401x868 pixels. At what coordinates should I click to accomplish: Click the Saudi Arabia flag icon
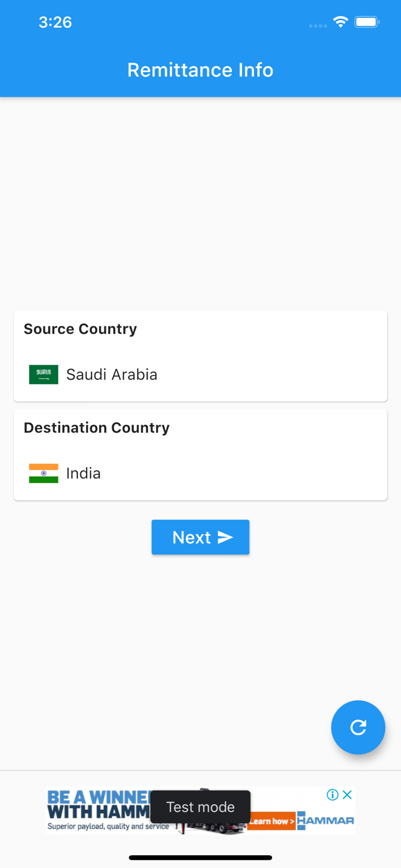point(43,374)
